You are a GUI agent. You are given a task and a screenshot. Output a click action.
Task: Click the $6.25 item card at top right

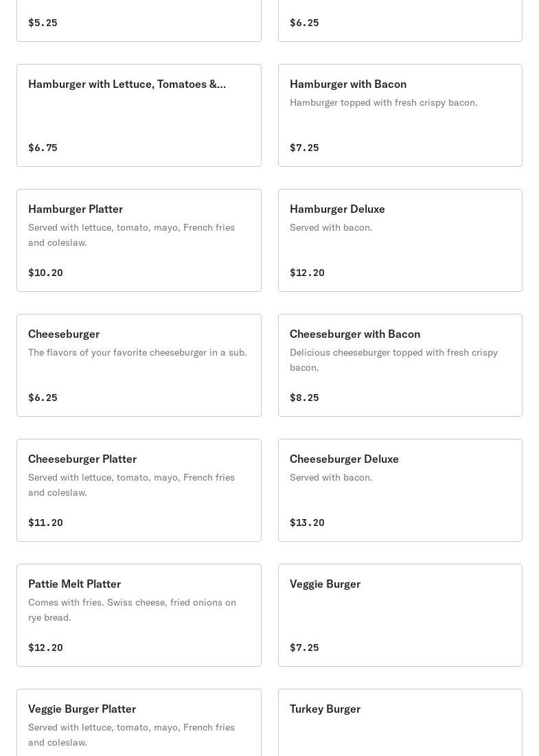(x=400, y=21)
